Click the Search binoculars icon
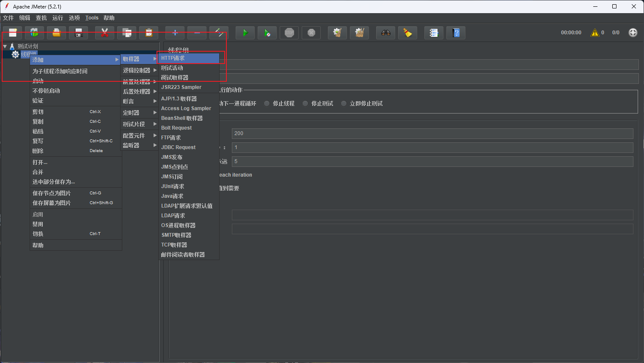644x363 pixels. point(385,33)
